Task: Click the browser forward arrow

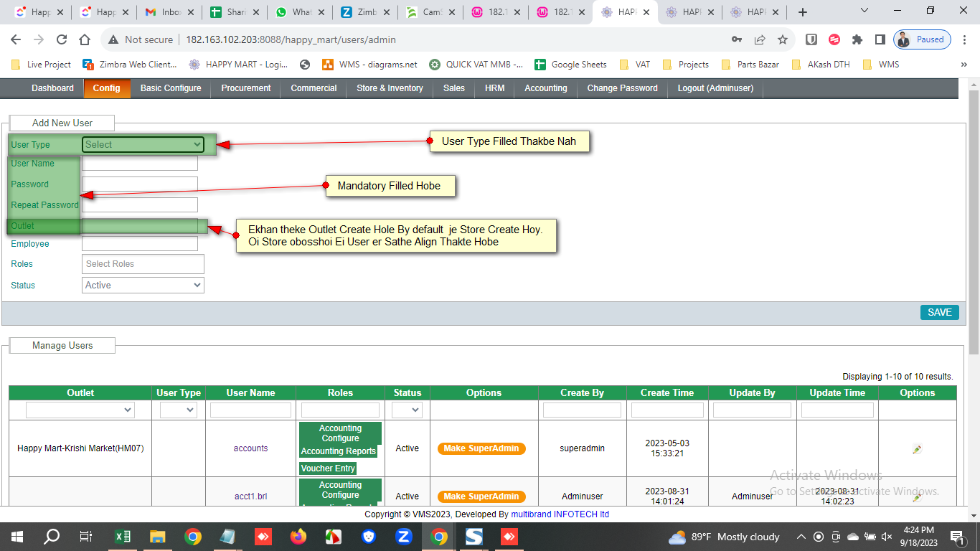Action: (39, 39)
